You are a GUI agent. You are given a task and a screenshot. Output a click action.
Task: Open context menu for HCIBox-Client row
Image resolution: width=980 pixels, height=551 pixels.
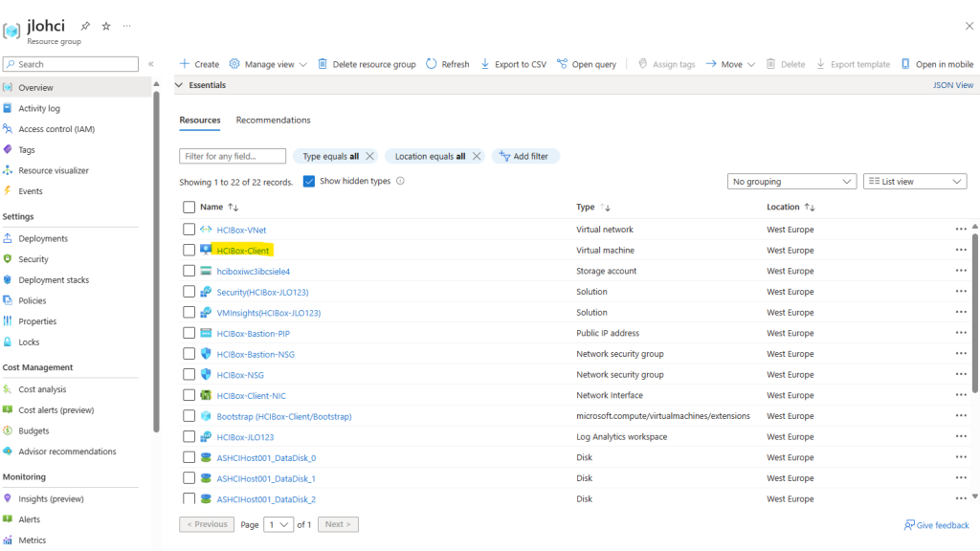pos(961,250)
